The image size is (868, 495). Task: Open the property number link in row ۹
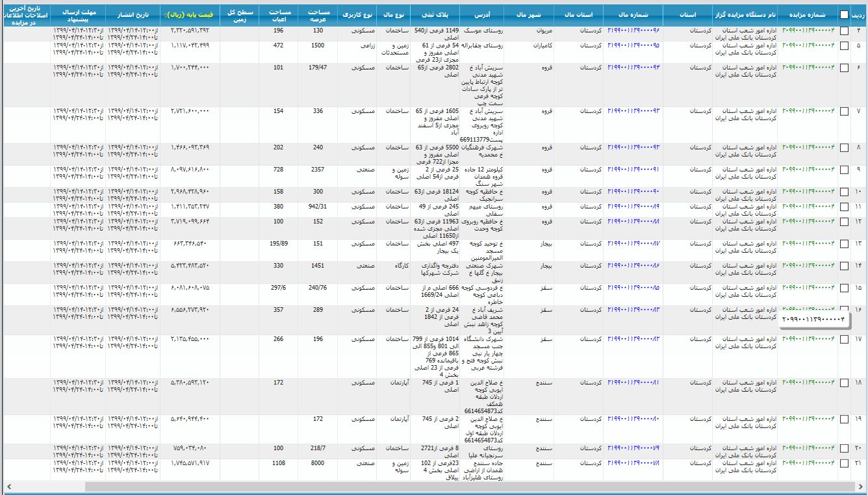coord(633,170)
